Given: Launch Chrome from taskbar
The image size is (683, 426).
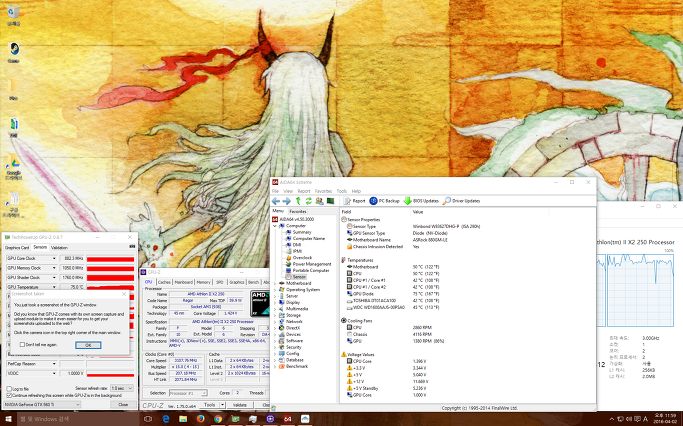Looking at the screenshot, I should coord(218,419).
